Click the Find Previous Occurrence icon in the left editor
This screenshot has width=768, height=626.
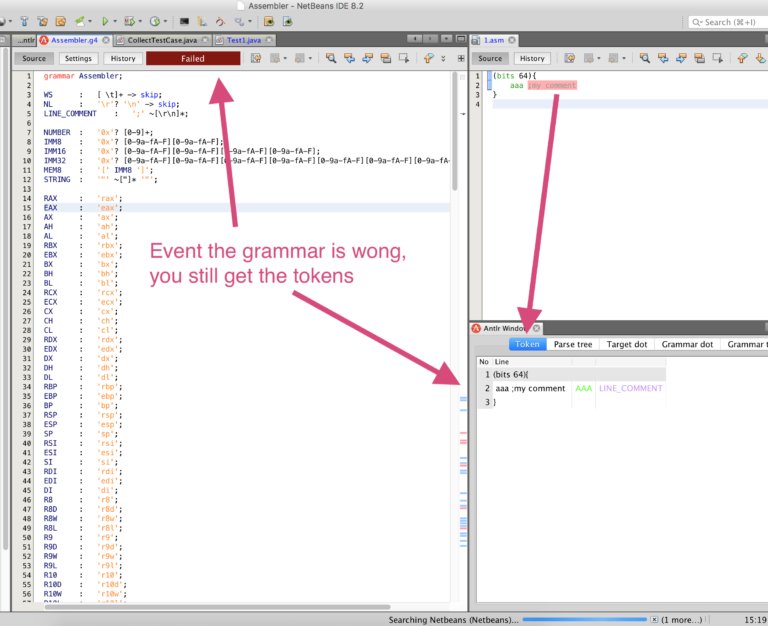point(349,58)
